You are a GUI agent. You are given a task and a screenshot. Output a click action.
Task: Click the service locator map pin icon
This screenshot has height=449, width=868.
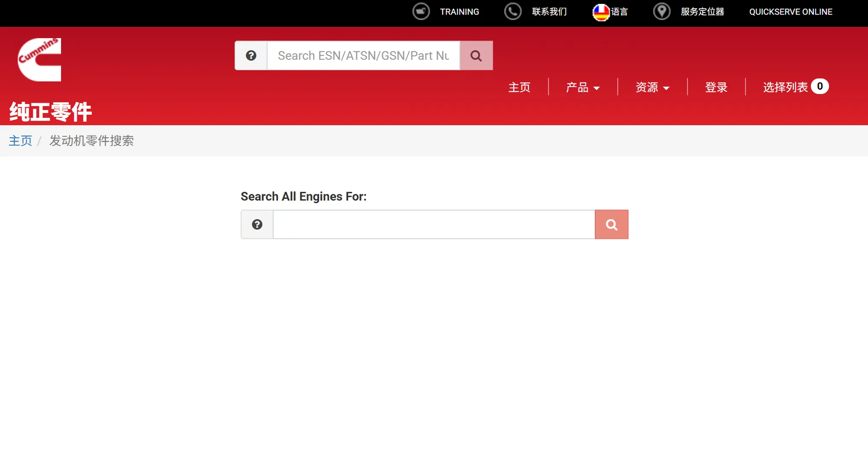[661, 12]
